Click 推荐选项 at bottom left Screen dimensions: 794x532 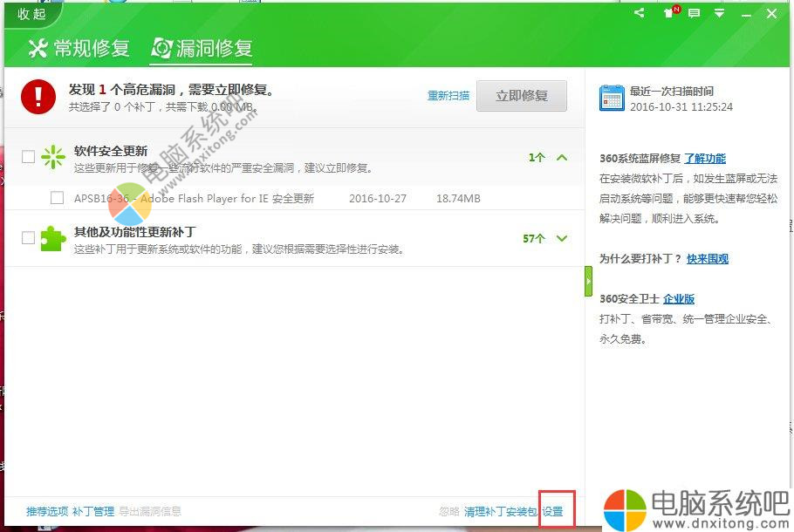tap(47, 512)
